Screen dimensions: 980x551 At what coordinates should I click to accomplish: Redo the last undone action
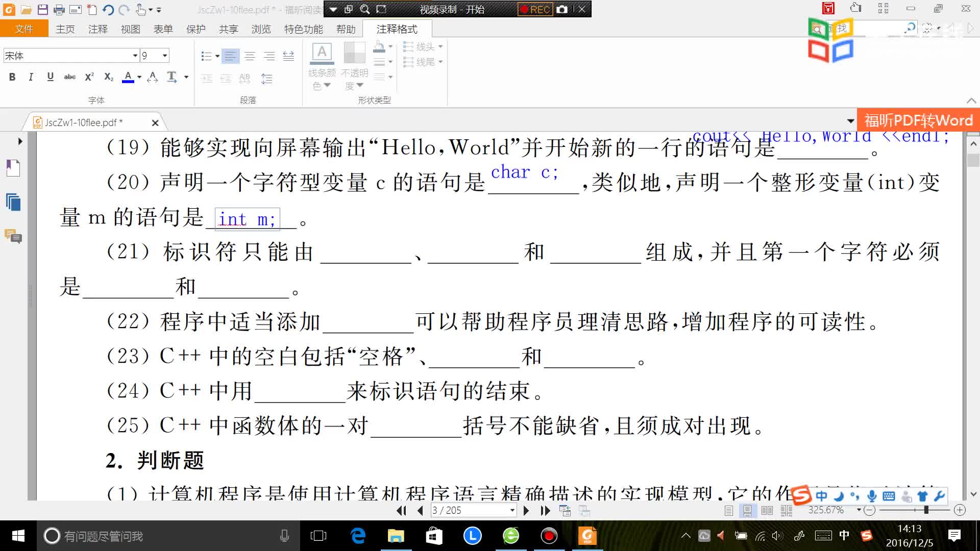pyautogui.click(x=124, y=9)
